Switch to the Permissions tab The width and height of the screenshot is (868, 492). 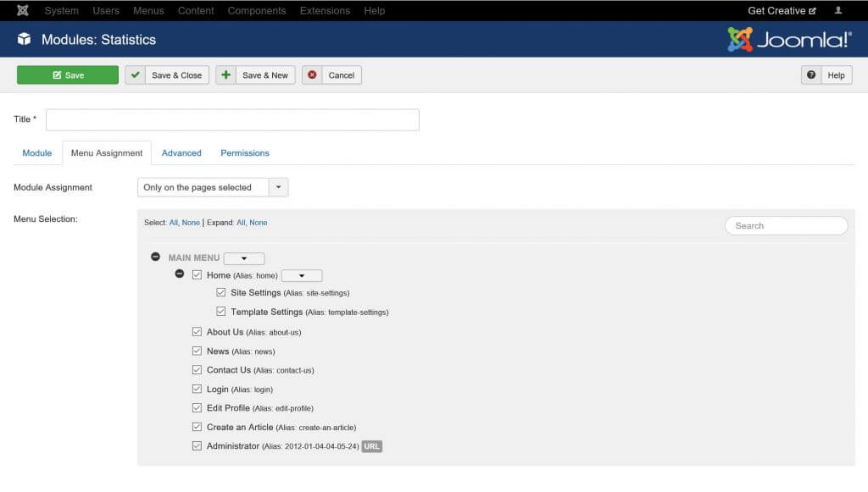244,153
